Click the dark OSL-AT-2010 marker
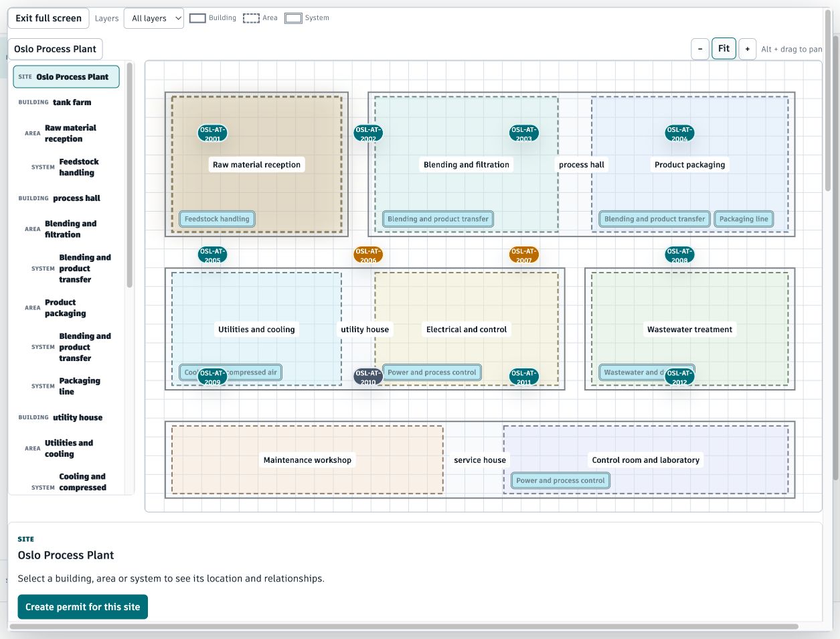The width and height of the screenshot is (840, 639). [x=368, y=376]
